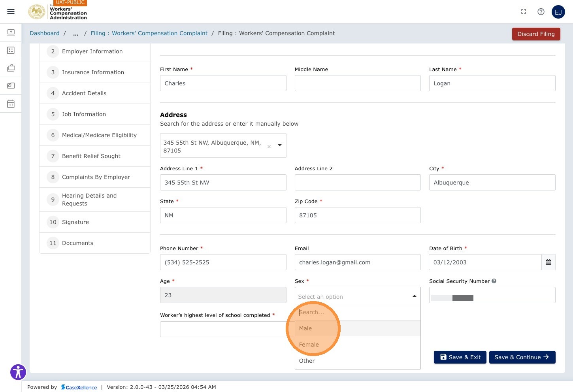Expand the address search dropdown arrow

[x=280, y=145]
